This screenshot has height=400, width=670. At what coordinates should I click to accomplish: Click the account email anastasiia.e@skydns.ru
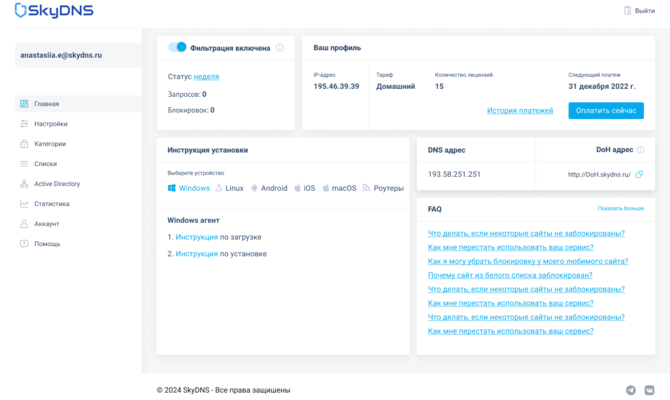(x=61, y=55)
